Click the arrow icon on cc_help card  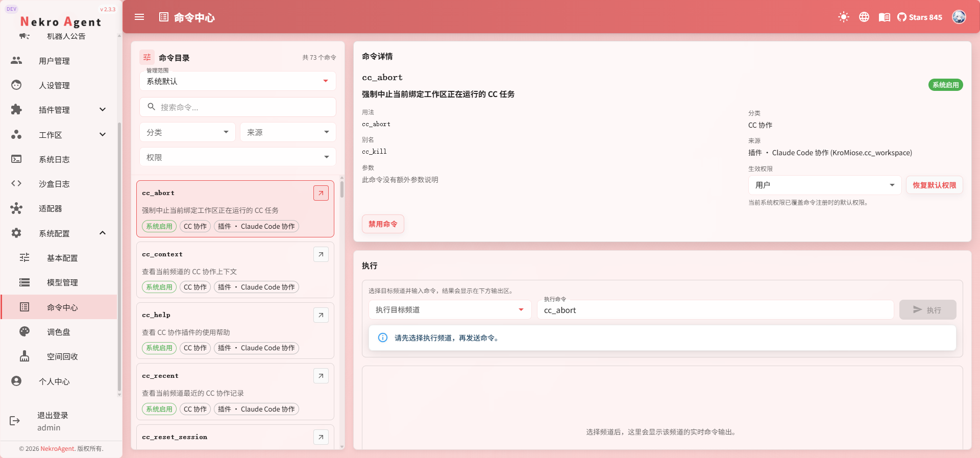(x=321, y=315)
